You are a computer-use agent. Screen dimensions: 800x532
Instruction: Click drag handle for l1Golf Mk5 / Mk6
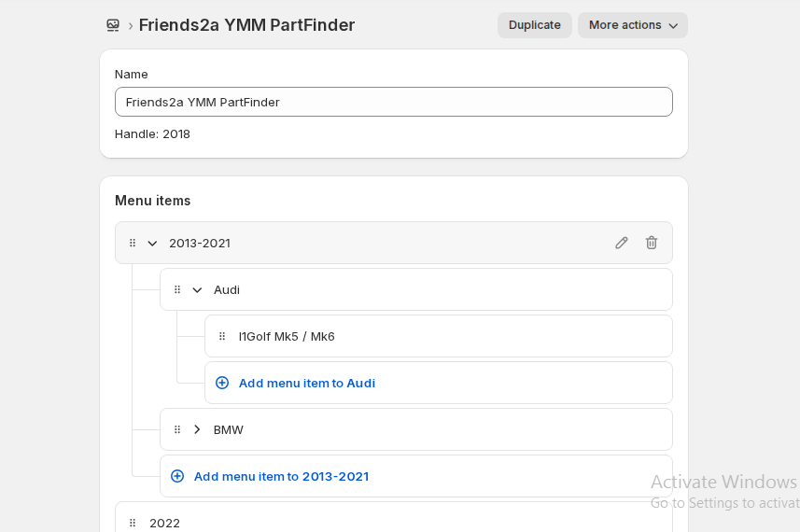[222, 336]
